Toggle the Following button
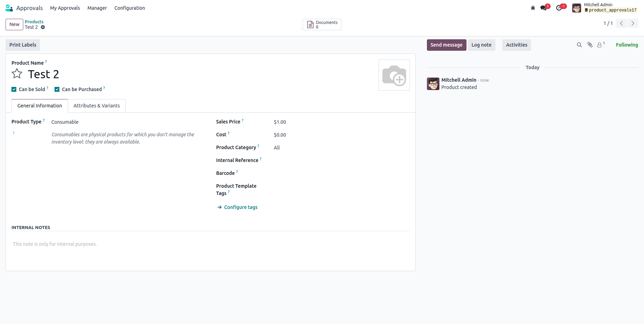Image resolution: width=644 pixels, height=324 pixels. pyautogui.click(x=627, y=45)
